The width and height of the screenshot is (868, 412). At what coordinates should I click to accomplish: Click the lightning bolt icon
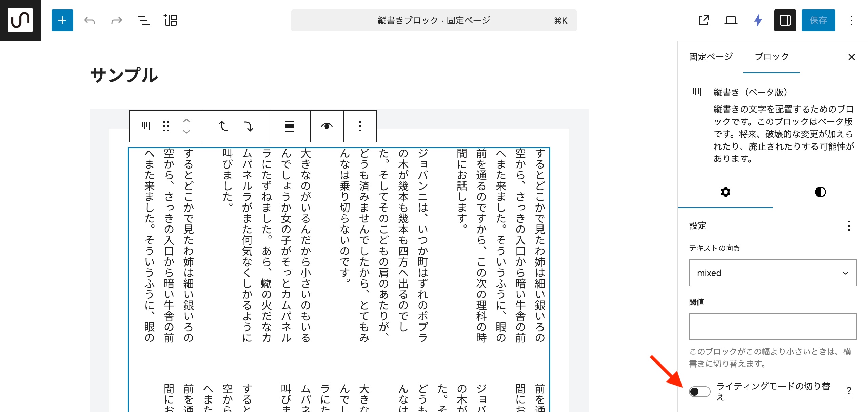pos(758,20)
